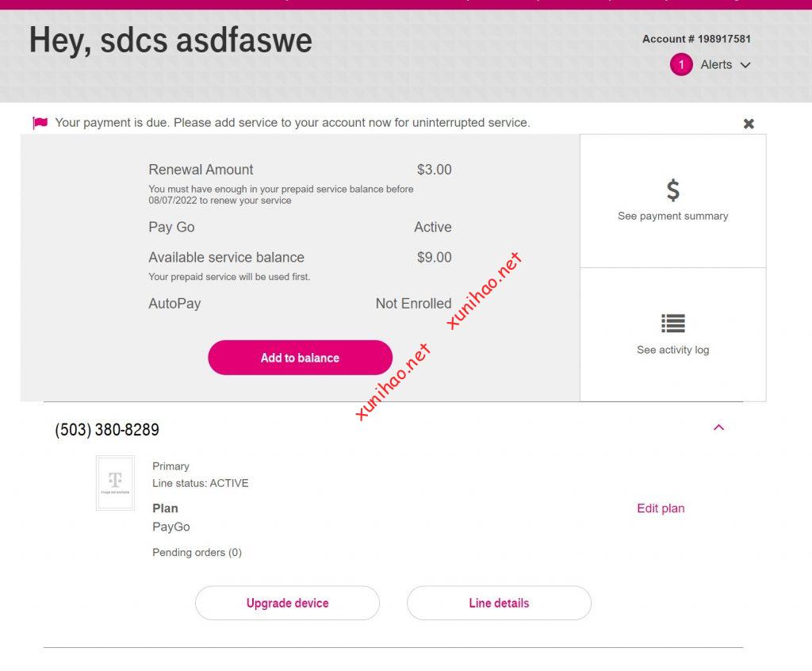Screen dimensions: 812x671
Task: Click the AutoPay Not Enrolled status
Action: click(x=413, y=304)
